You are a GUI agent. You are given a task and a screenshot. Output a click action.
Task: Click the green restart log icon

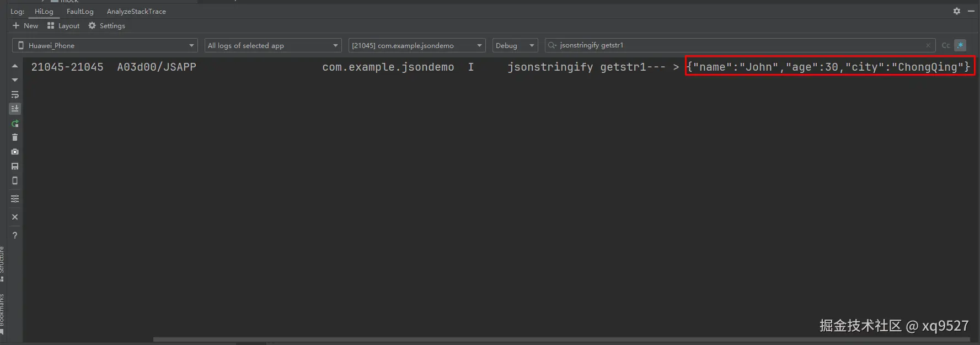pos(15,123)
